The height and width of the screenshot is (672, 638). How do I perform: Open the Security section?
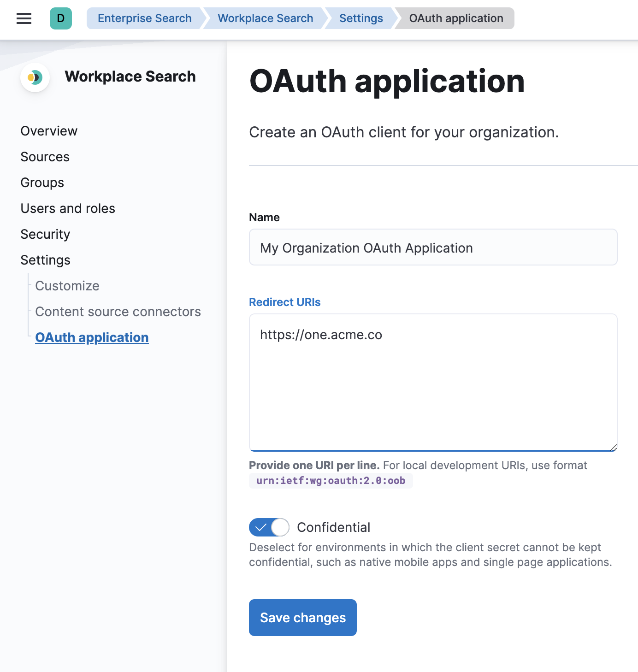45,234
